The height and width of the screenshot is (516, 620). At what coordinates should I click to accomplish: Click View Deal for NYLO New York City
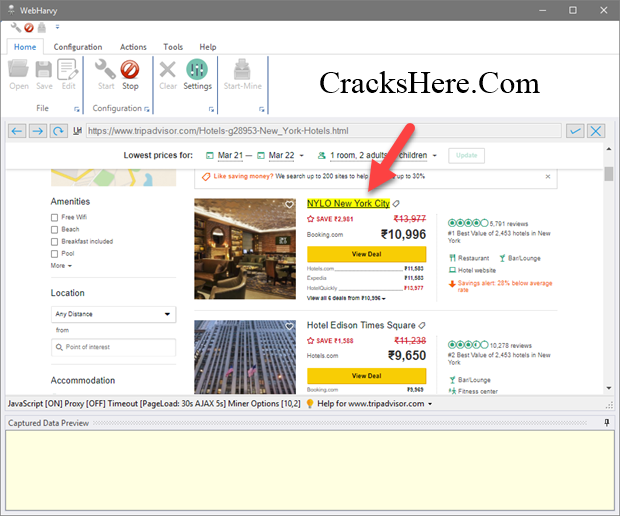367,254
